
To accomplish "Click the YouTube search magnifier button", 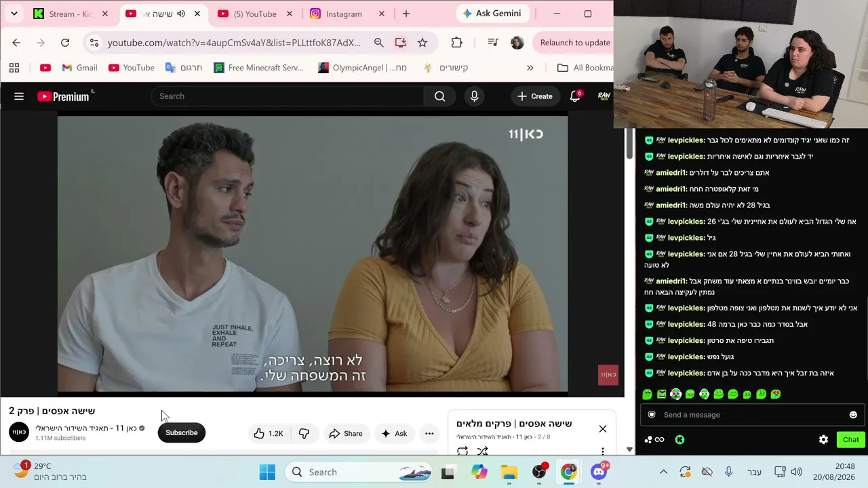I will 439,96.
